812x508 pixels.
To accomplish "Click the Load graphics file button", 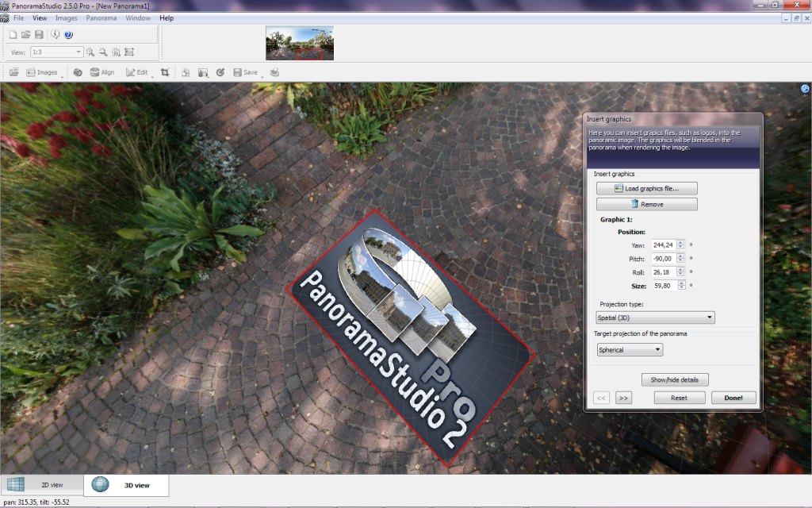I will click(x=647, y=189).
